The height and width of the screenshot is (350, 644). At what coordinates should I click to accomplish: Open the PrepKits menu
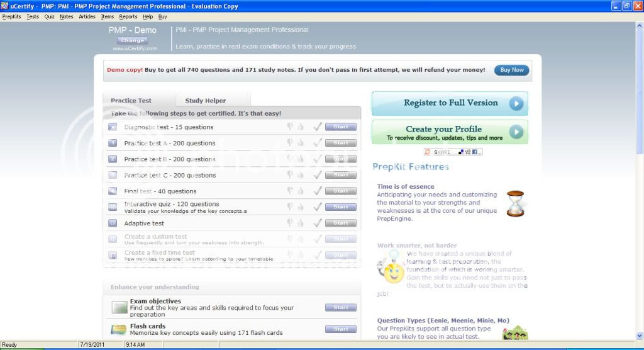(x=11, y=17)
